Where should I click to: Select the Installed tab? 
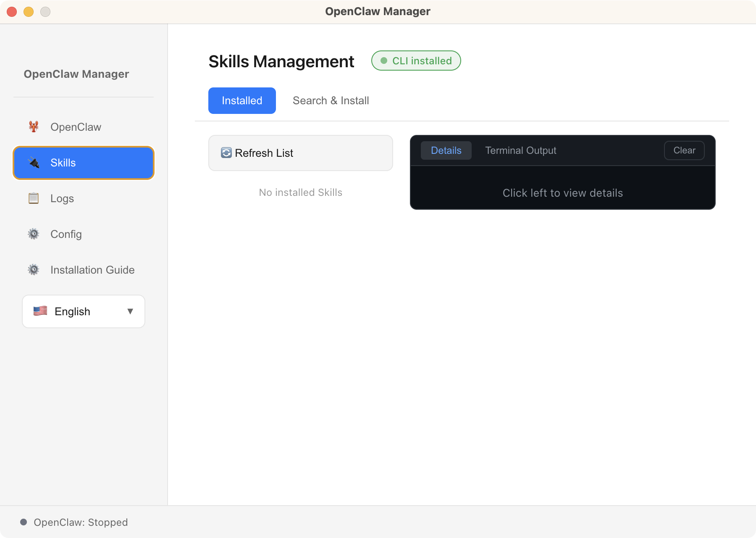(x=242, y=100)
